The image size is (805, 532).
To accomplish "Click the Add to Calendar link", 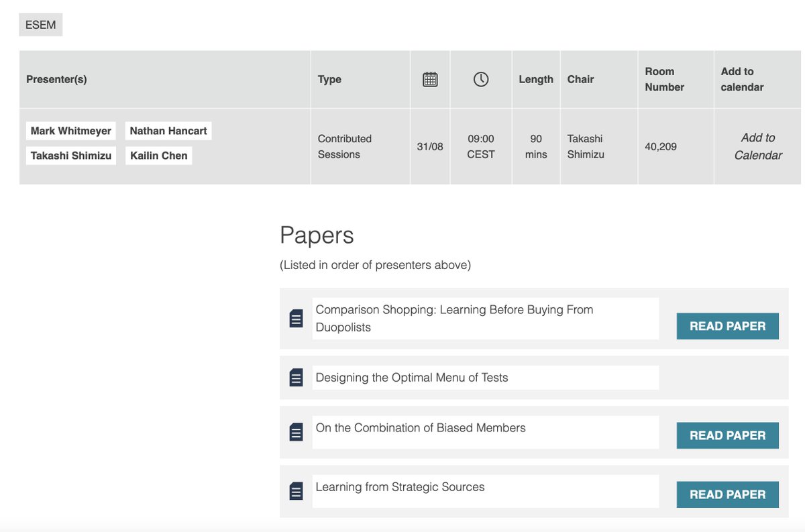I will [758, 146].
